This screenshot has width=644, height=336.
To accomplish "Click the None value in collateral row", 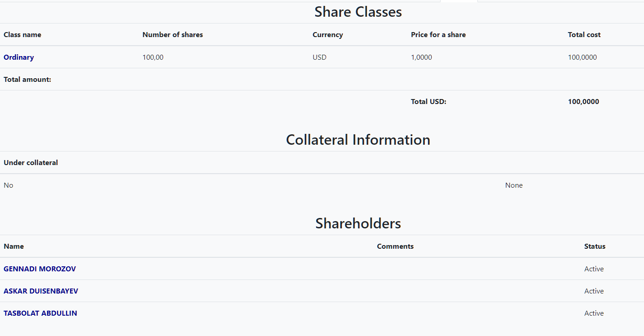I will (514, 185).
